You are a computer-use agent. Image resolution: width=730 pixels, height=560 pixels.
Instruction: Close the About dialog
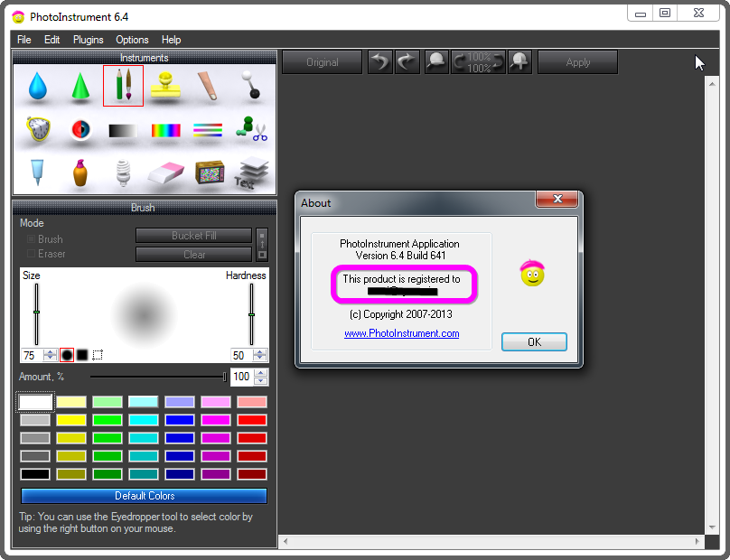[x=557, y=199]
